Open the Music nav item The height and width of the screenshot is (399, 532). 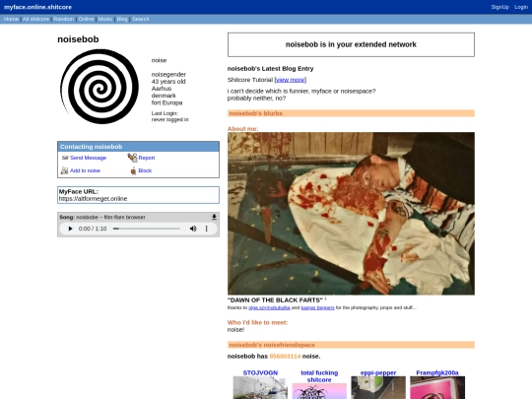tap(105, 19)
